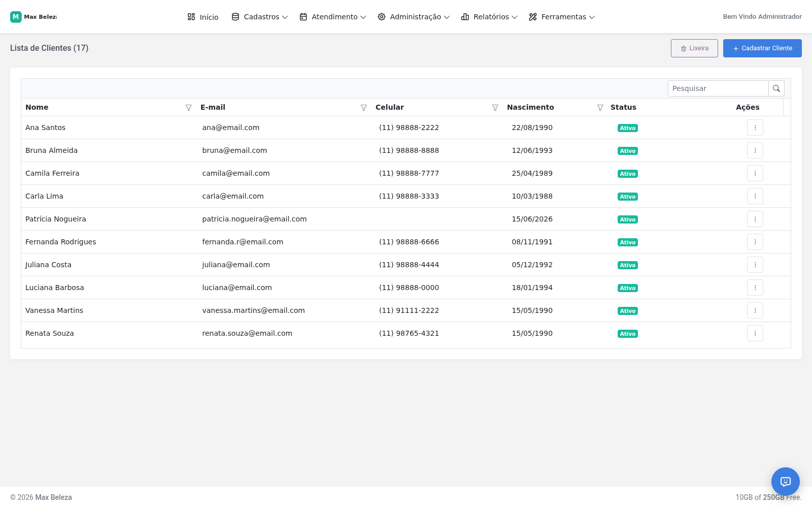
Task: Click phone (11) 98765-4321
Action: point(409,333)
